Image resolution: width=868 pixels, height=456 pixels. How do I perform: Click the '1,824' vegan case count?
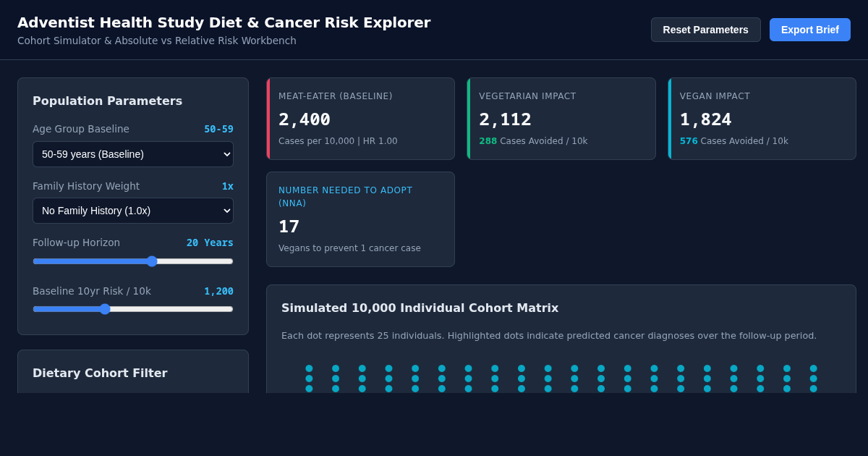point(705,119)
